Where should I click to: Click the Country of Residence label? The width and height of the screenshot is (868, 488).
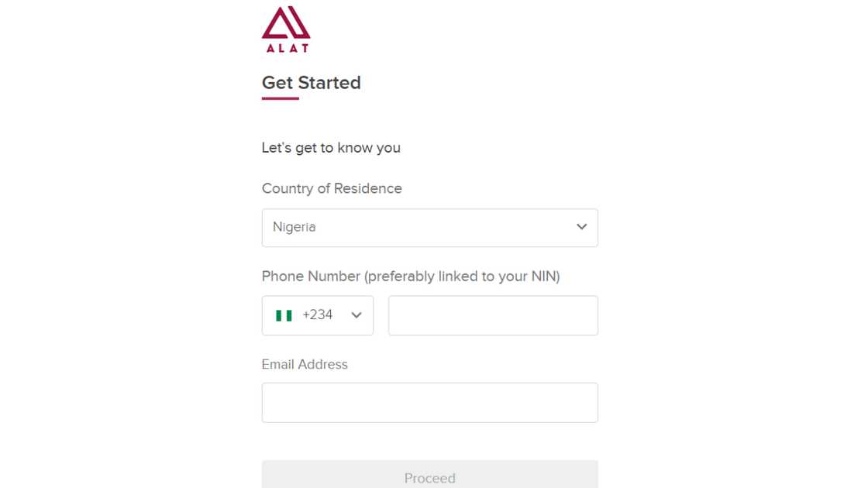[x=332, y=188]
